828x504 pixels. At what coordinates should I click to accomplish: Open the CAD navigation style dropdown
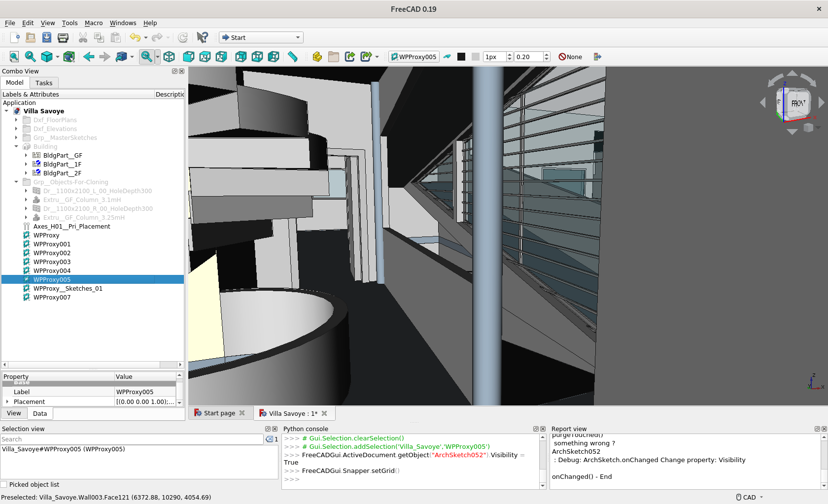pyautogui.click(x=750, y=497)
